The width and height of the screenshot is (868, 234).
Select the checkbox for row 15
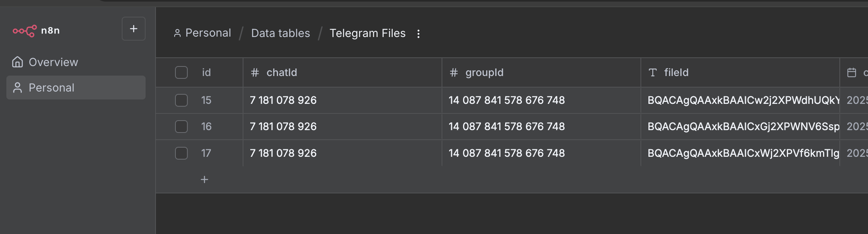181,100
